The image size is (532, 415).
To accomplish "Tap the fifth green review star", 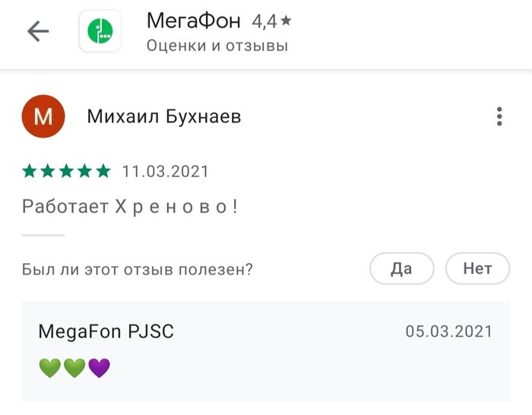I will click(x=103, y=171).
